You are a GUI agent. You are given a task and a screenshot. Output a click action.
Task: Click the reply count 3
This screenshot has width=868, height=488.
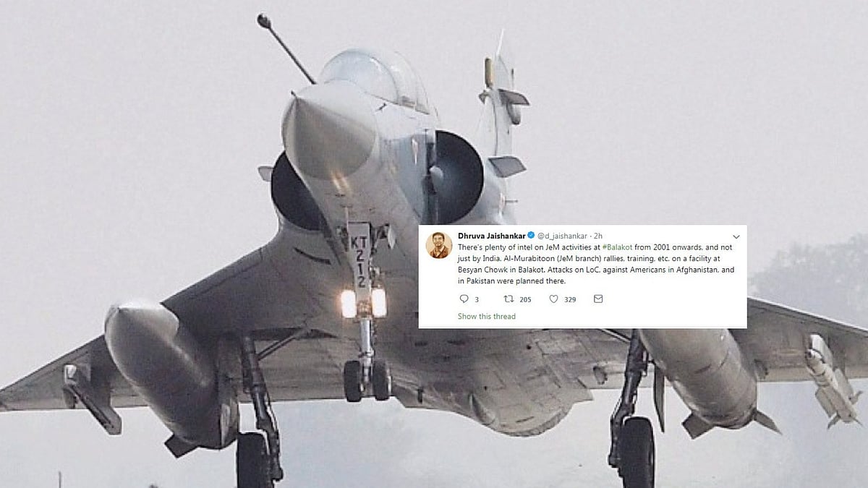(477, 299)
